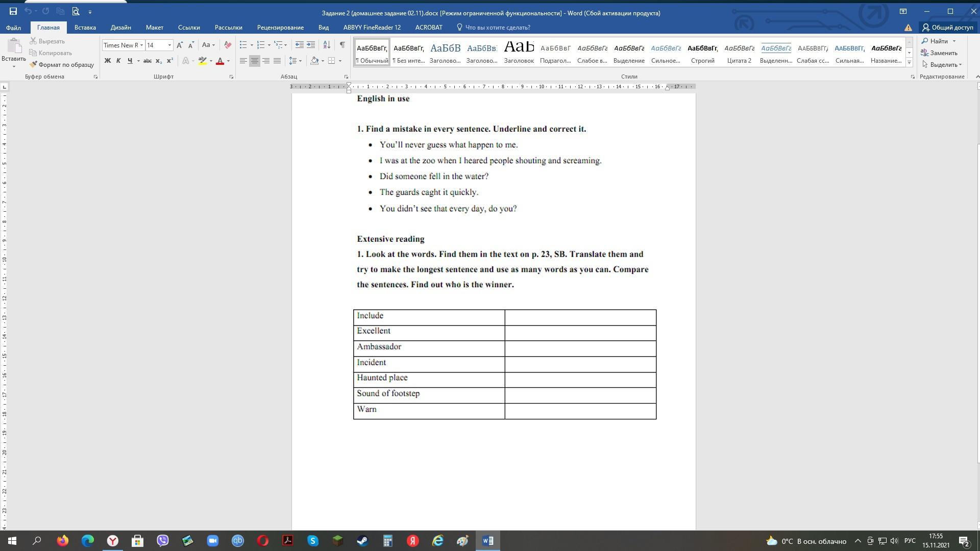
Task: Expand the styles gallery with the More arrow
Action: 909,62
